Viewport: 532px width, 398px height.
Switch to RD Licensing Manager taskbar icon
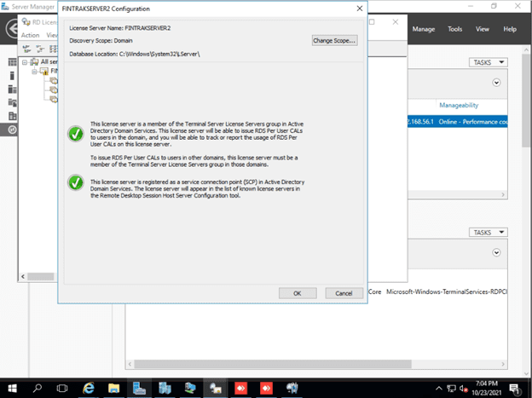pyautogui.click(x=216, y=388)
